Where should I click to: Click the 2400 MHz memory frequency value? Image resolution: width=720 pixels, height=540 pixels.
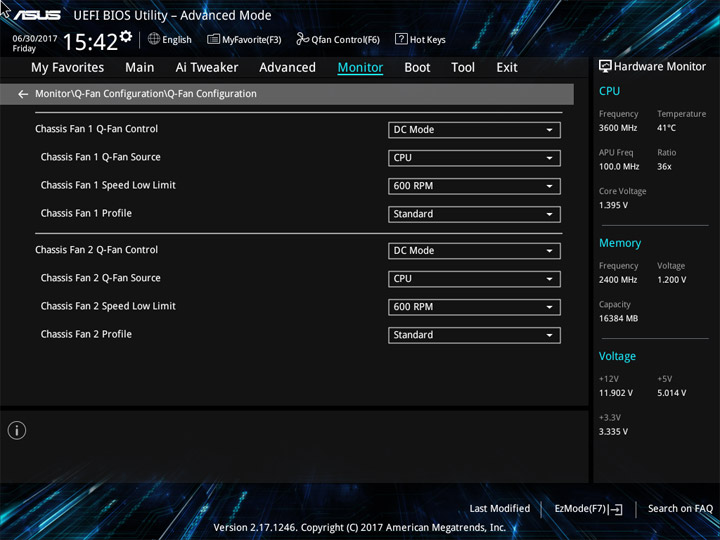click(x=618, y=280)
